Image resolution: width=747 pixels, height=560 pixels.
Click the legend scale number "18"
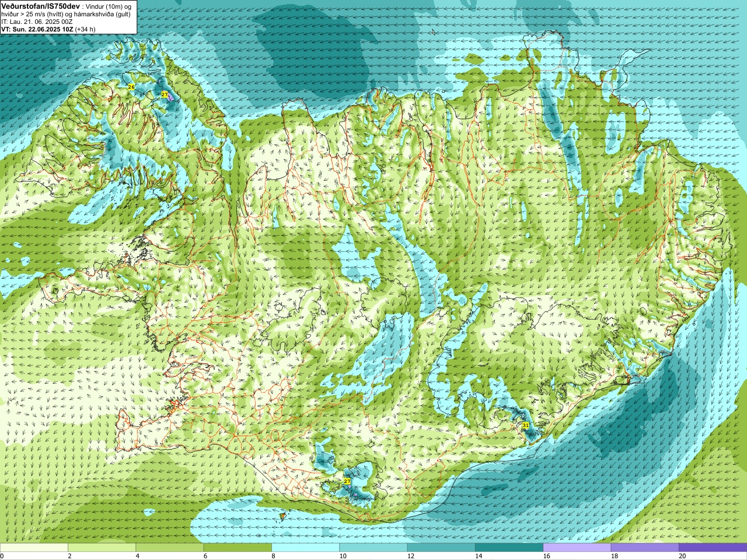point(615,556)
